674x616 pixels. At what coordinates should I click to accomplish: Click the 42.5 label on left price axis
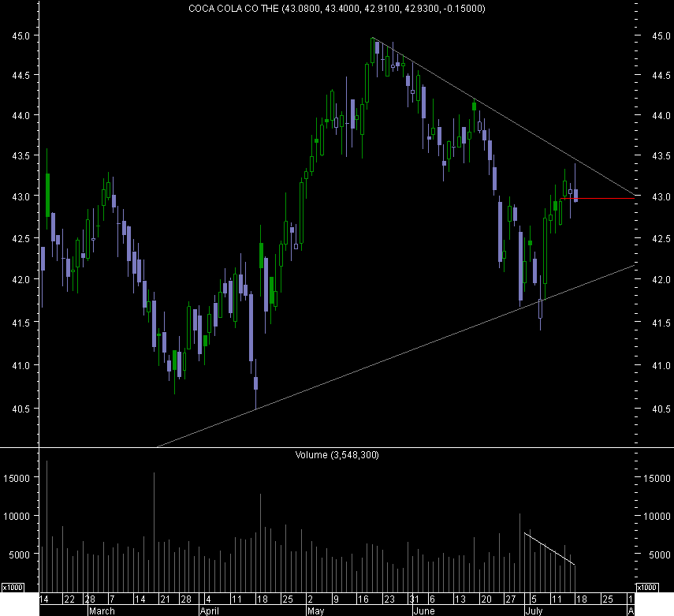click(x=20, y=238)
